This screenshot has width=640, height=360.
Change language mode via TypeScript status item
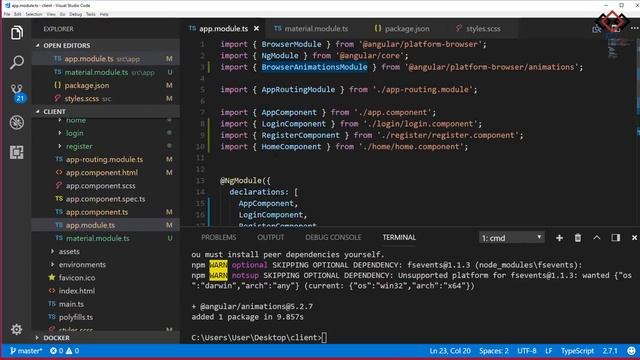click(577, 351)
